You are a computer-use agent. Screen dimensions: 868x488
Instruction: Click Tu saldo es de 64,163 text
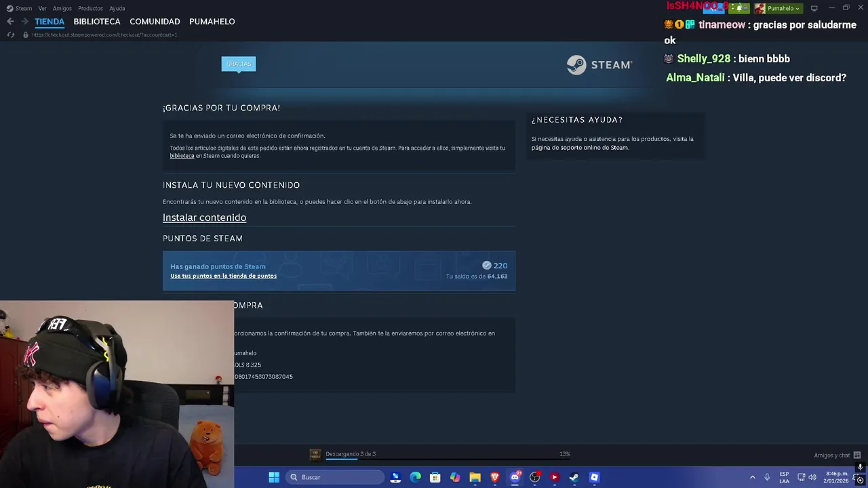[x=477, y=277]
